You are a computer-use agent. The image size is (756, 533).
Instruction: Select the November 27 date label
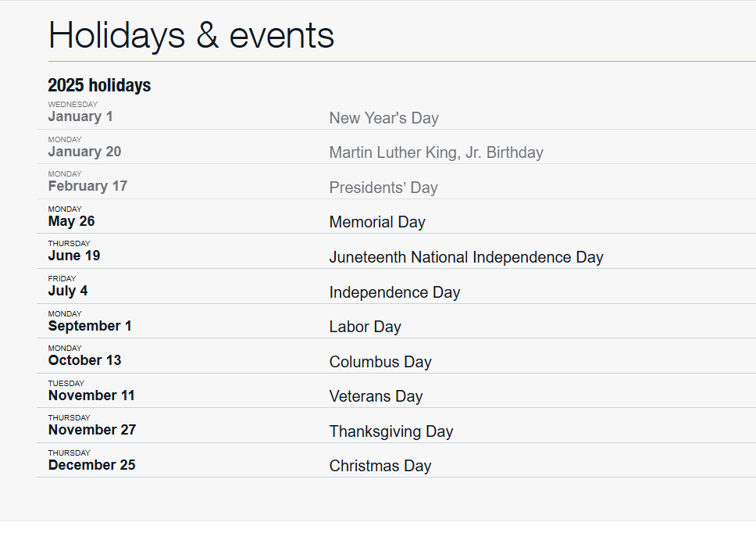(92, 430)
